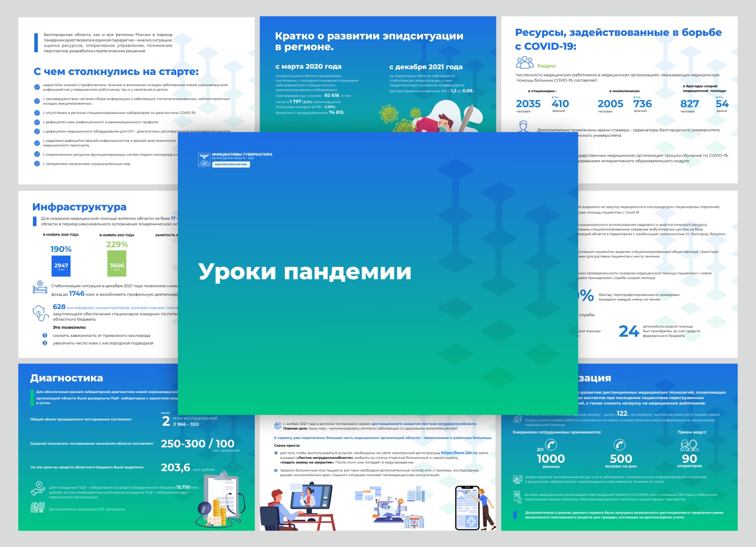Click the blue '2947' bar
This screenshot has width=756, height=547.
[61, 266]
